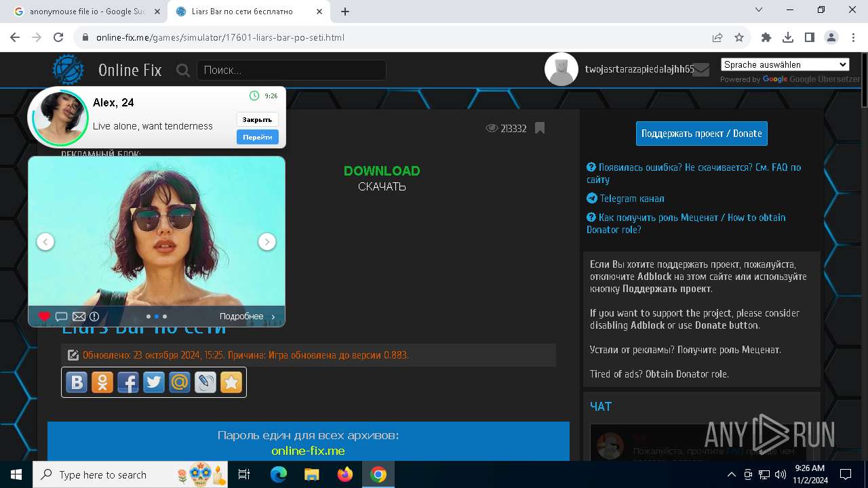
Task: Open Подробнее link in ad banner
Action: pyautogui.click(x=248, y=317)
